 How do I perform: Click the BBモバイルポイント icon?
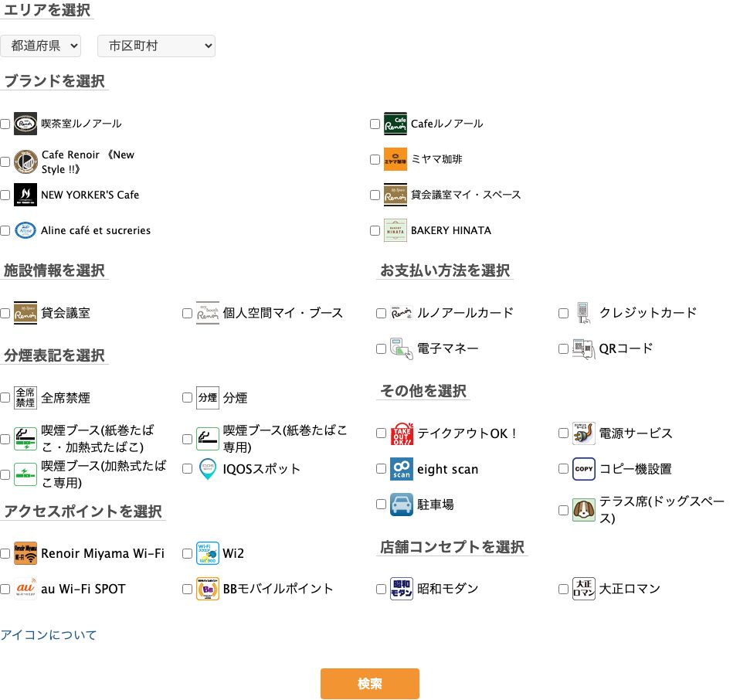pos(208,589)
